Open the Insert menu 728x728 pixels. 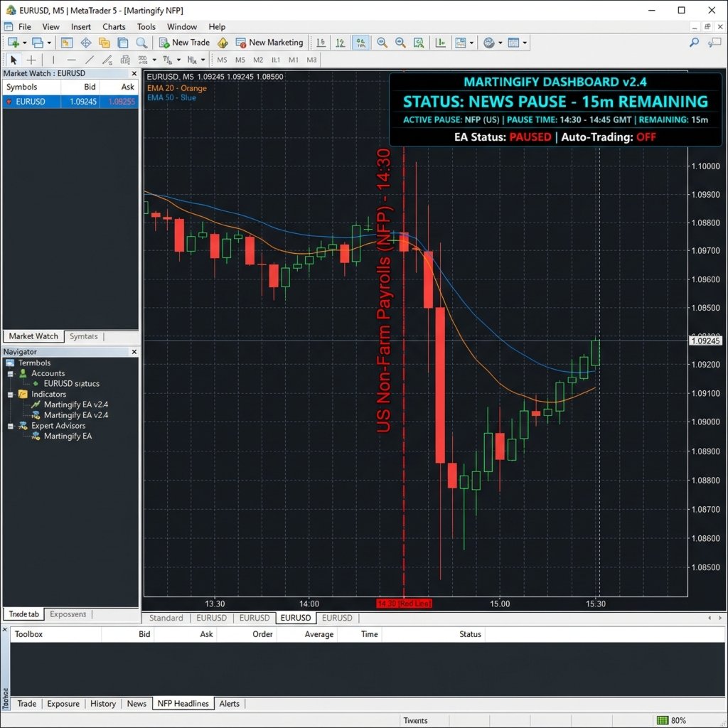tap(81, 27)
